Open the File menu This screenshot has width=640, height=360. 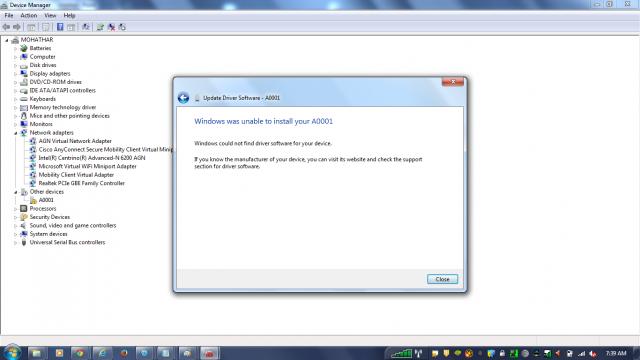click(x=9, y=16)
